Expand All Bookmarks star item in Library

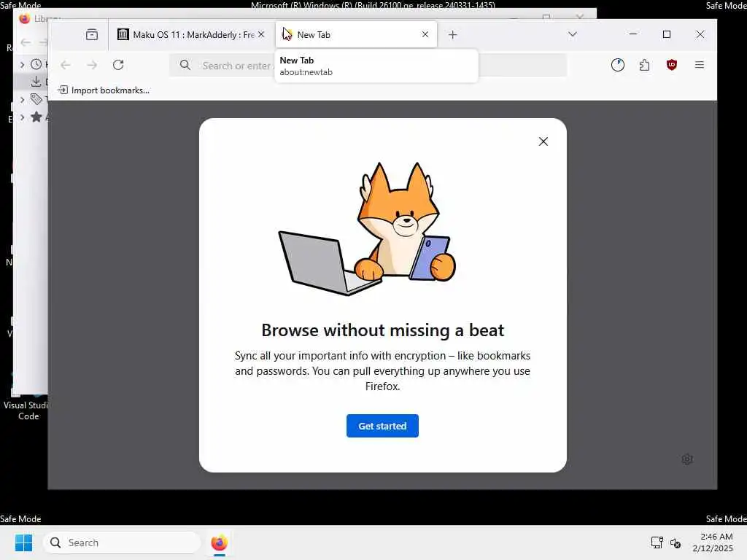[22, 117]
